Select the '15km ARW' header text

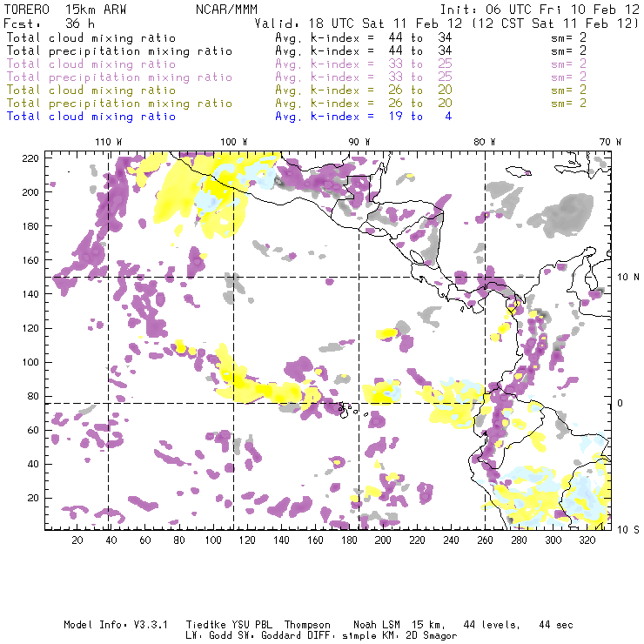pyautogui.click(x=96, y=10)
